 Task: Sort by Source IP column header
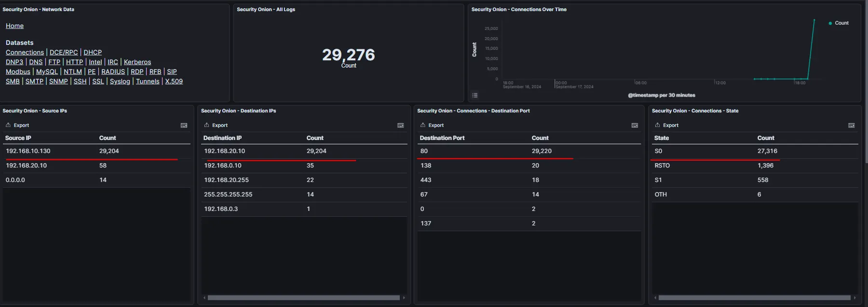pyautogui.click(x=18, y=138)
